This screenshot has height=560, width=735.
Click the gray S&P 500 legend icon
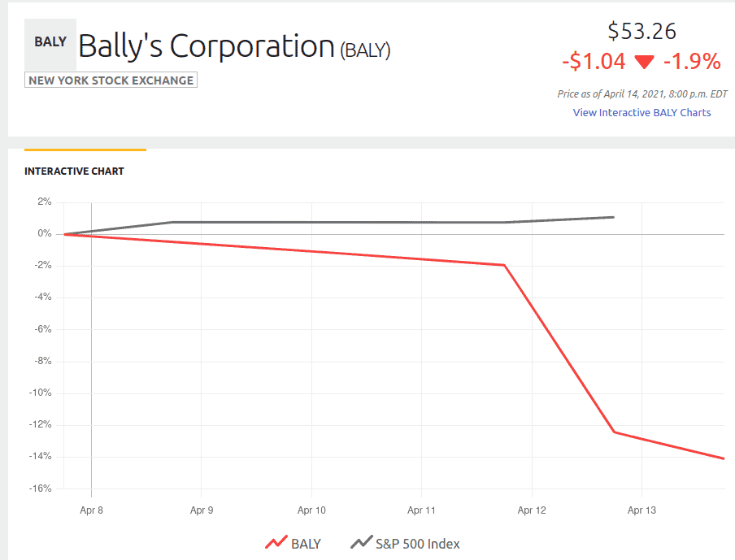pyautogui.click(x=361, y=543)
